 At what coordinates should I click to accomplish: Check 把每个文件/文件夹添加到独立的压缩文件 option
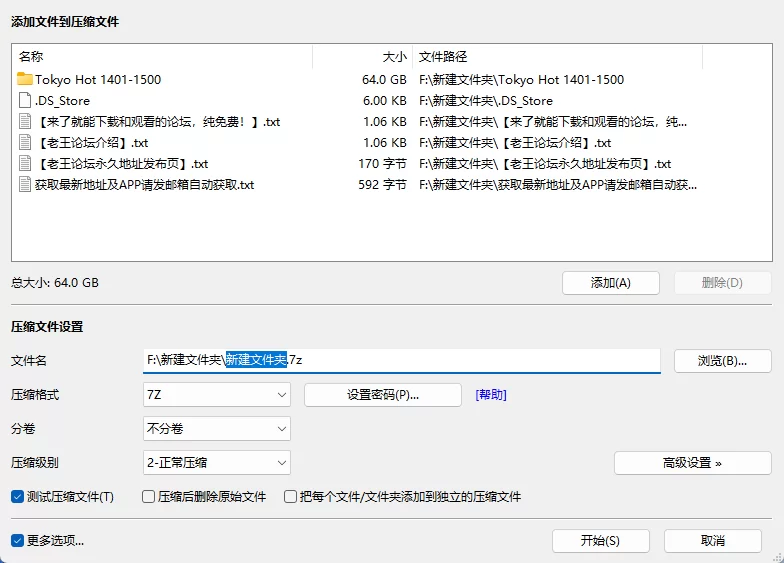(x=290, y=496)
